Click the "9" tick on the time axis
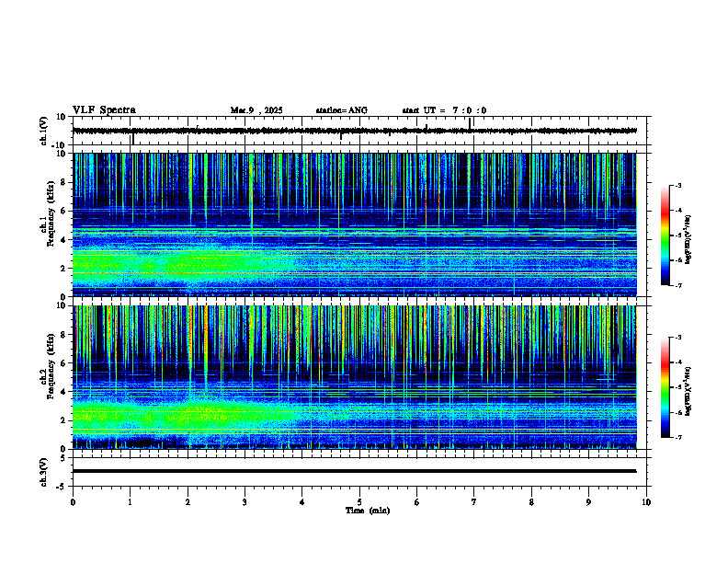This screenshot has height=563, width=728. [x=588, y=502]
